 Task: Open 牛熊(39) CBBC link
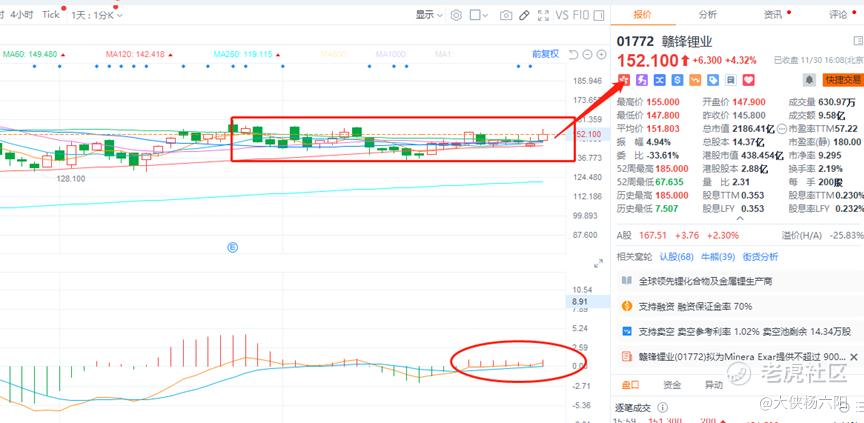(718, 257)
